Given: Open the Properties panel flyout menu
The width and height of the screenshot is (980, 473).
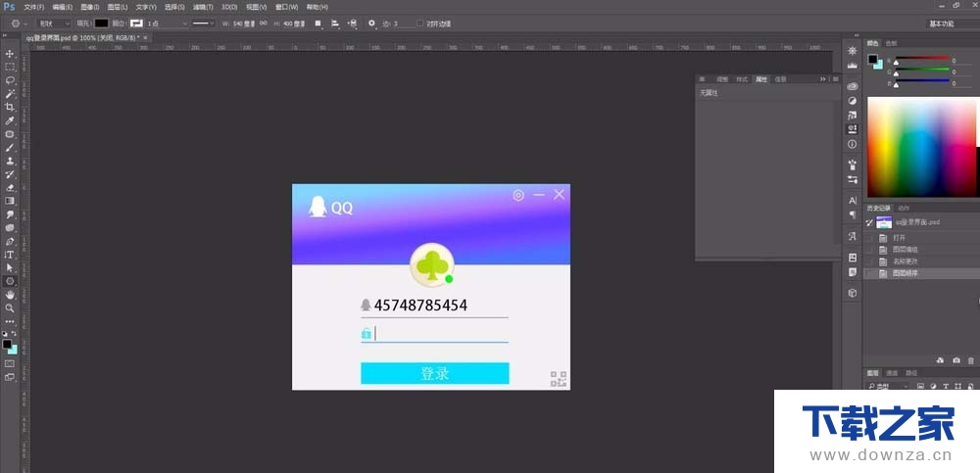Looking at the screenshot, I should coord(836,79).
